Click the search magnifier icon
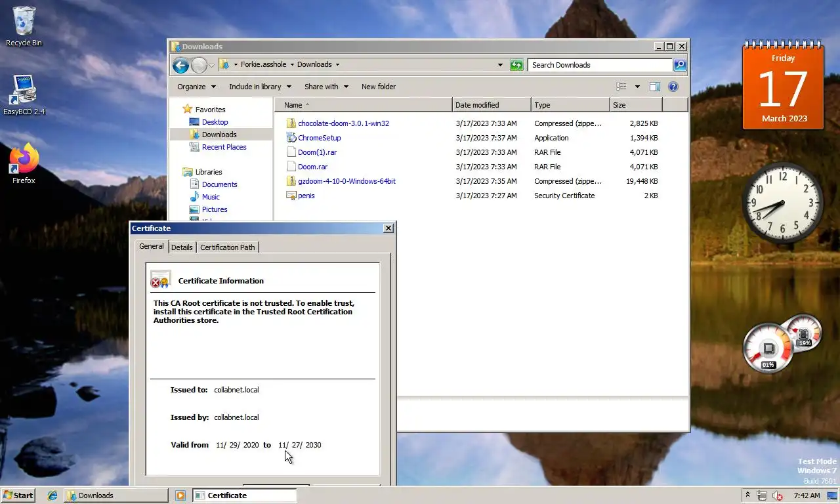840x504 pixels. click(680, 65)
